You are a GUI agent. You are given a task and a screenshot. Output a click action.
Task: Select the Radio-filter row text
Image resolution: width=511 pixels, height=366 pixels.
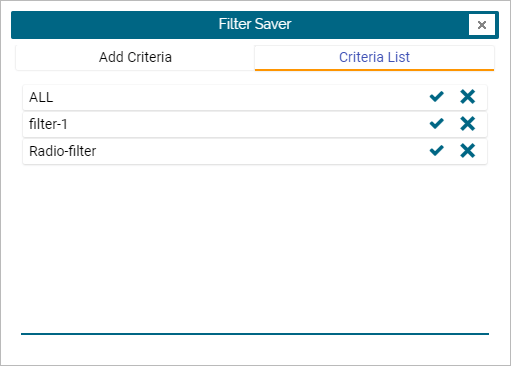click(63, 151)
